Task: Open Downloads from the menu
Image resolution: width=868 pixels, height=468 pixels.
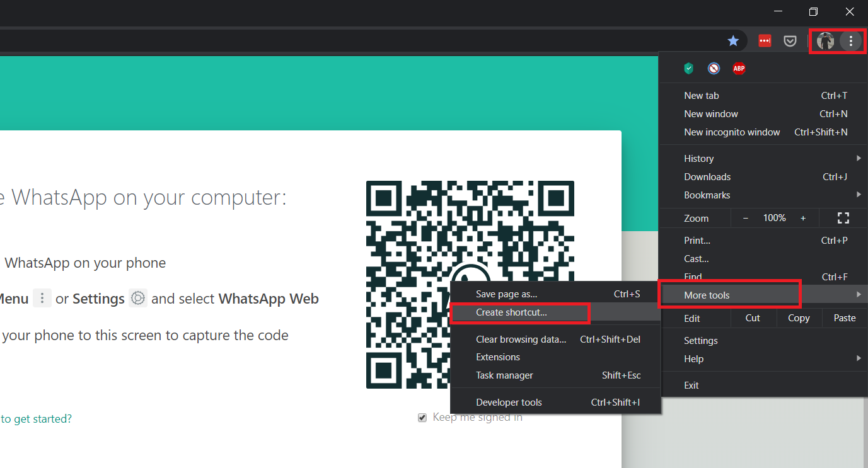Action: tap(763, 176)
